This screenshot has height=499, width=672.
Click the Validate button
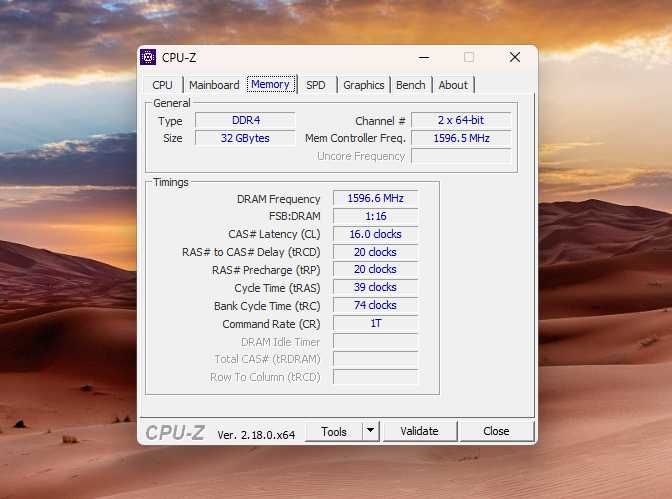420,431
